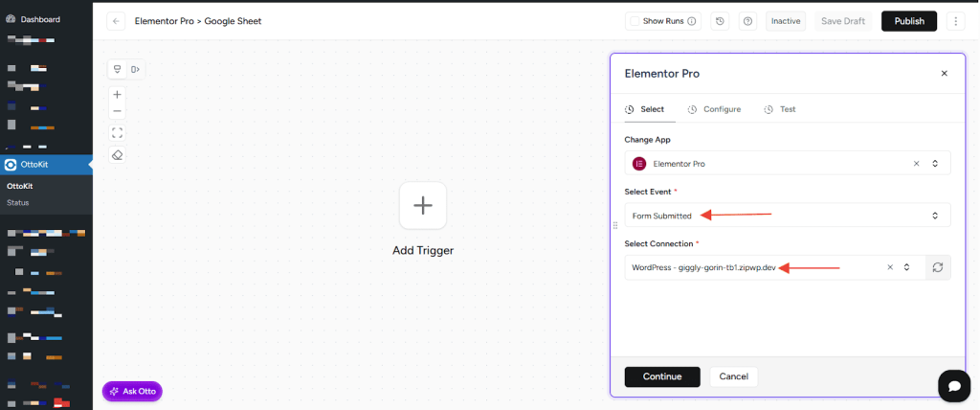
Task: Expand the Select Event dropdown
Action: (x=935, y=216)
